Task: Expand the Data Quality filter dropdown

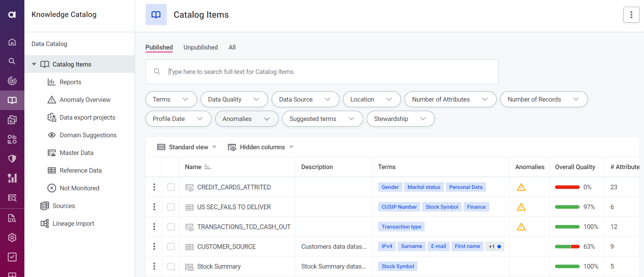Action: click(x=234, y=99)
